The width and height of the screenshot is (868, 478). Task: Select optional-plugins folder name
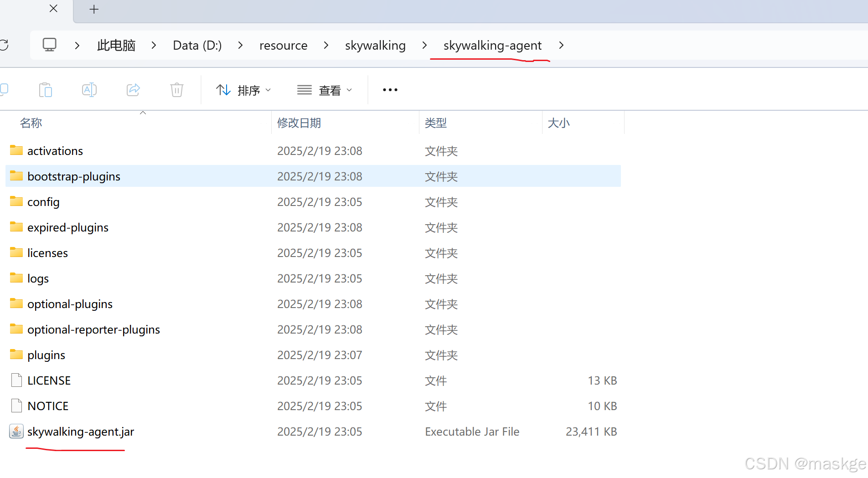(x=70, y=304)
